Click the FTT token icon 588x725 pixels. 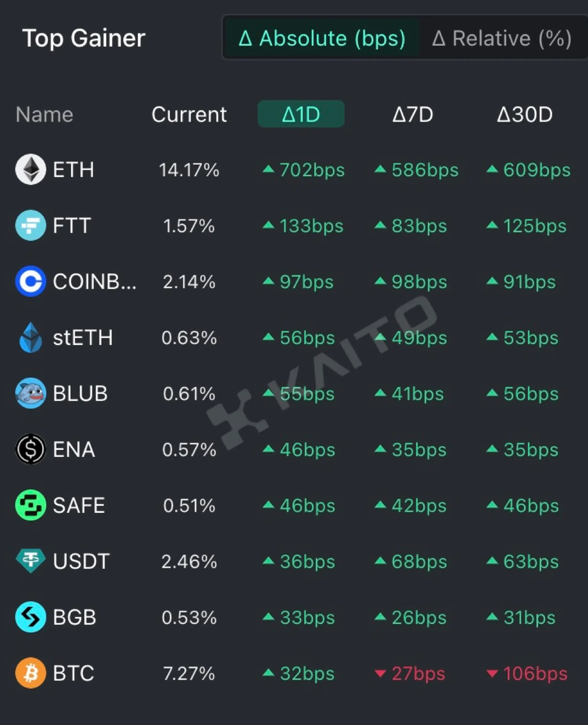[31, 226]
